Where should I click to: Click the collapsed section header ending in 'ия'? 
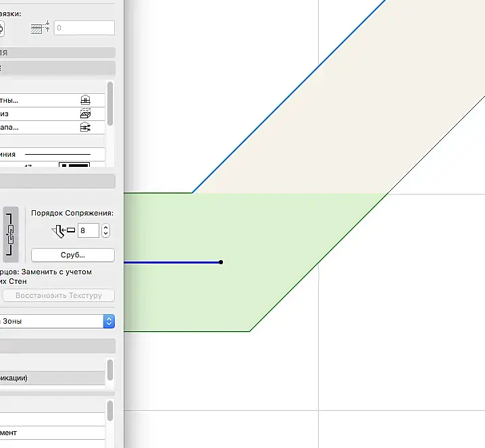(x=57, y=53)
